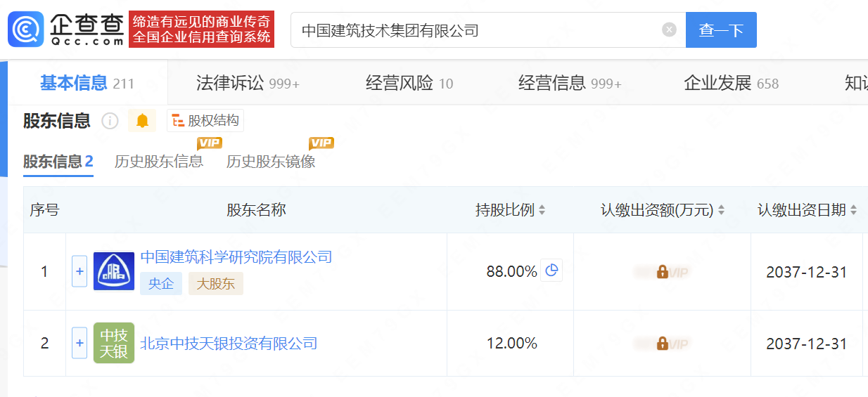Screen dimensions: 868x397
Task: Click the 大股东 tag
Action: click(216, 283)
